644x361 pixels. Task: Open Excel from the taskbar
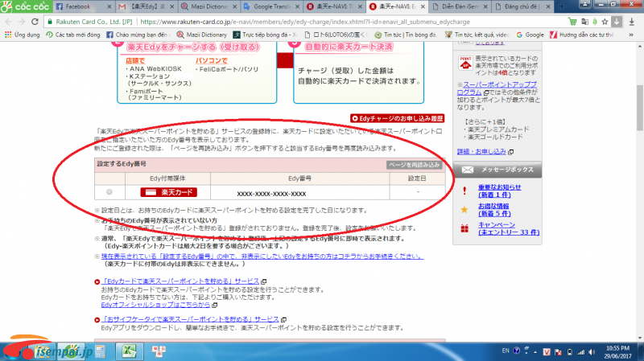129,351
